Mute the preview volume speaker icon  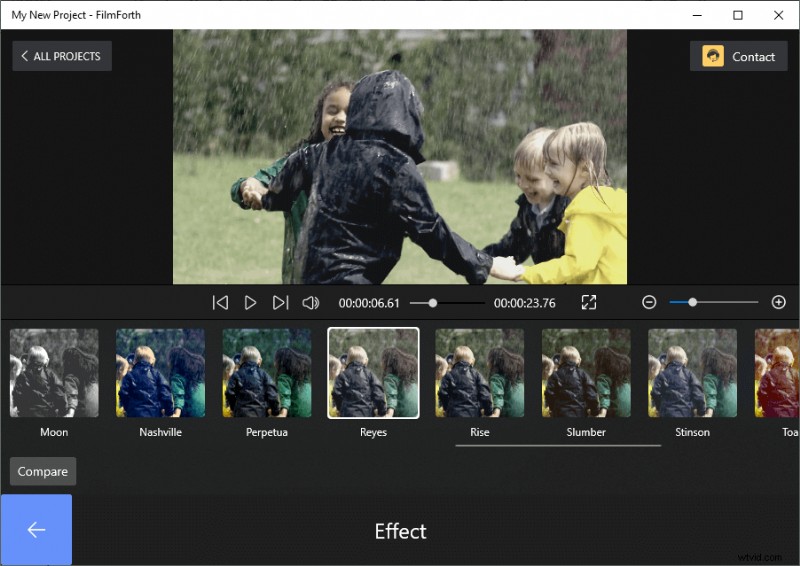(x=310, y=303)
